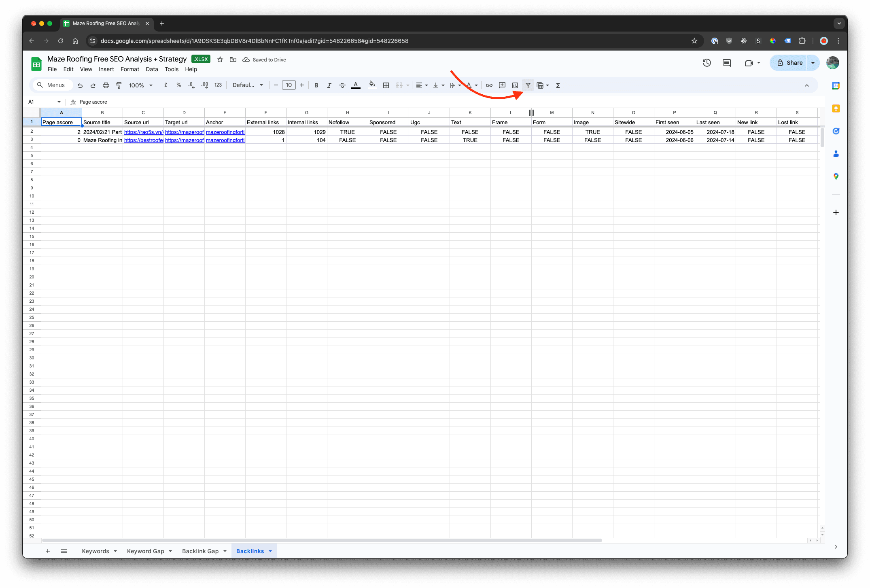Format as currency with pound icon

coord(166,85)
